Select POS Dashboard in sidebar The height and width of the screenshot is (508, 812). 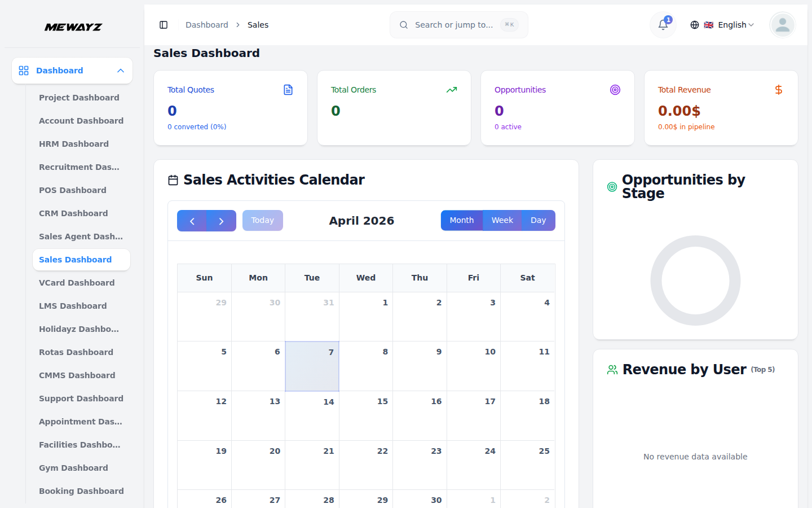[72, 190]
